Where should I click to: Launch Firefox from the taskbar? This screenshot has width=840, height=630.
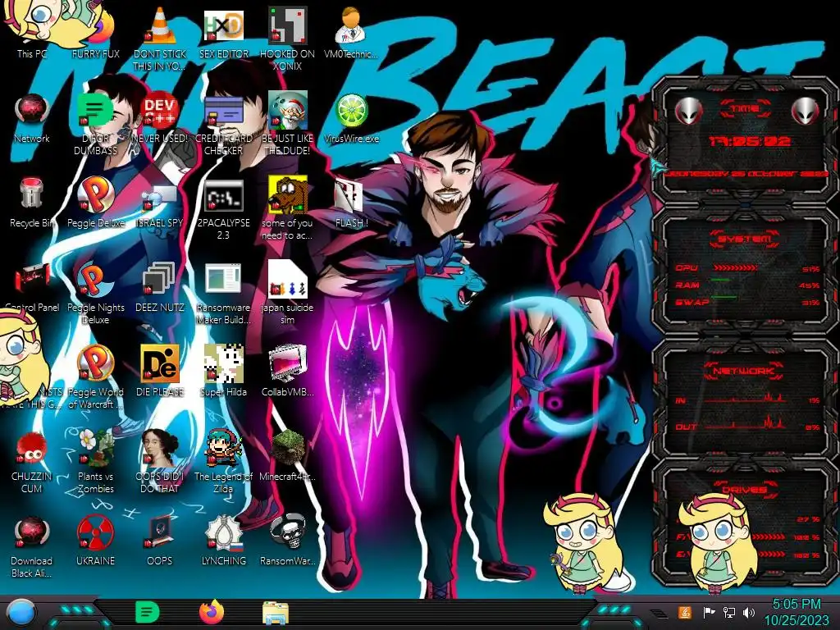pyautogui.click(x=211, y=612)
